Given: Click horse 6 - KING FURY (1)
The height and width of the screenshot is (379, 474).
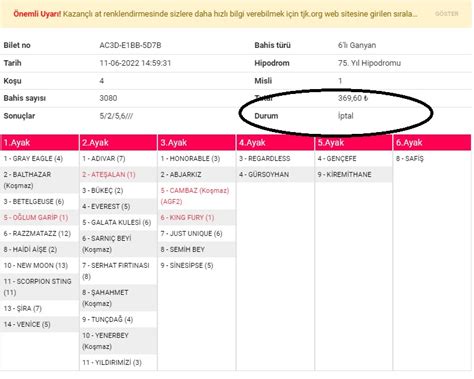Looking at the screenshot, I should [197, 218].
